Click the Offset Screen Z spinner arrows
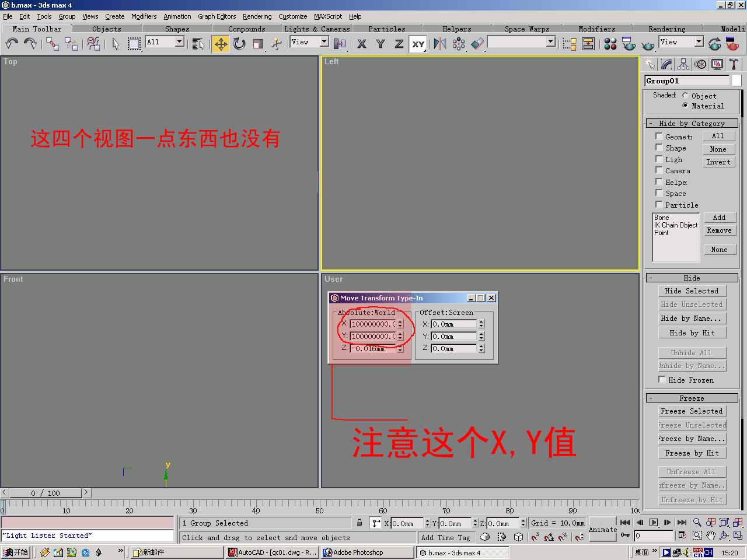This screenshot has height=560, width=747. coord(481,348)
